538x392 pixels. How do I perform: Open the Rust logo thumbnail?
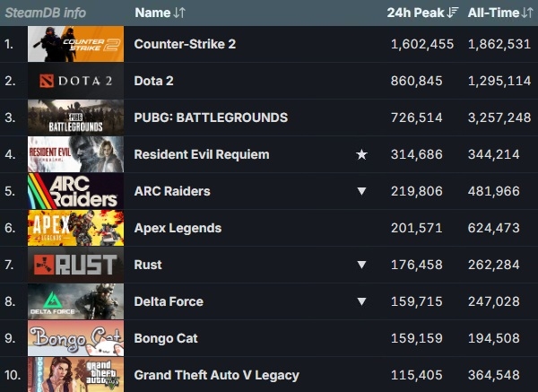(76, 265)
